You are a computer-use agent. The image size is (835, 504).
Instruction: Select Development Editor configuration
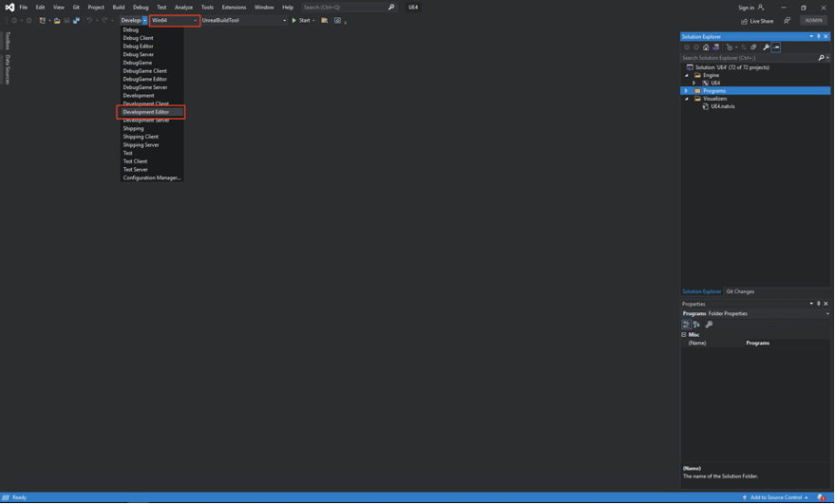(151, 112)
